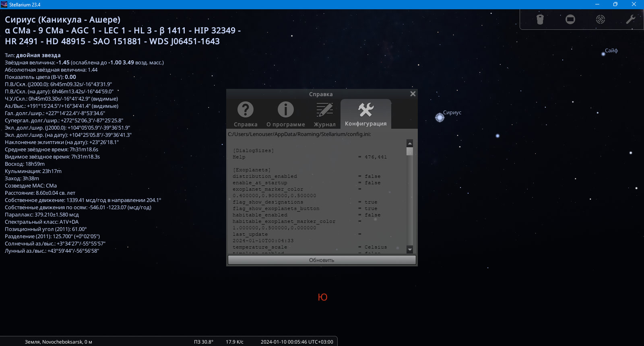The height and width of the screenshot is (346, 644).
Task: Click the Заход: 3h38m line
Action: (22, 178)
